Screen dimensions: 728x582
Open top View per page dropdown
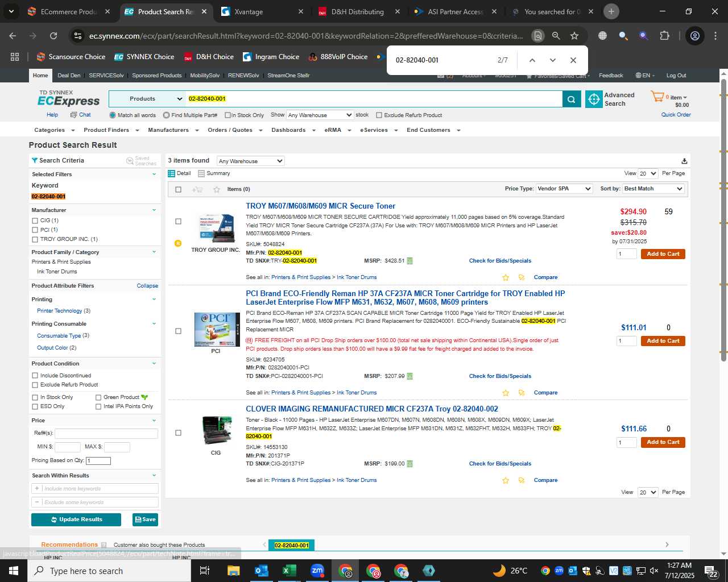tap(648, 173)
